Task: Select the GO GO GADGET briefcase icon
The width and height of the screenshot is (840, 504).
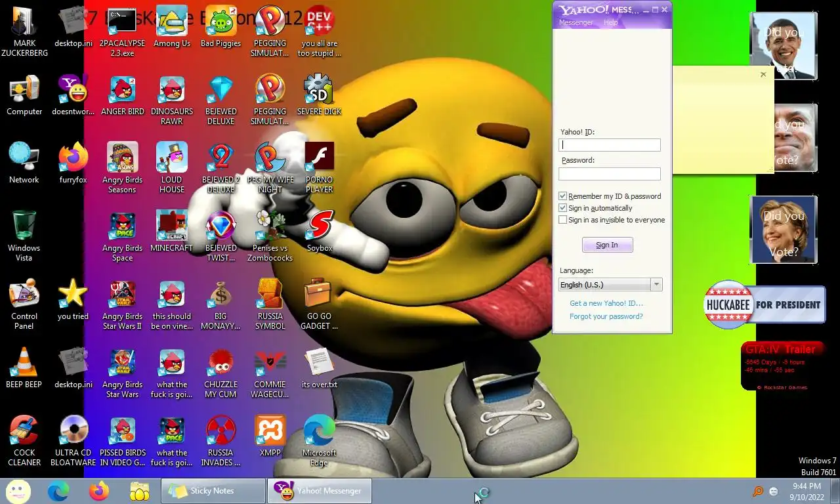Action: (x=319, y=294)
